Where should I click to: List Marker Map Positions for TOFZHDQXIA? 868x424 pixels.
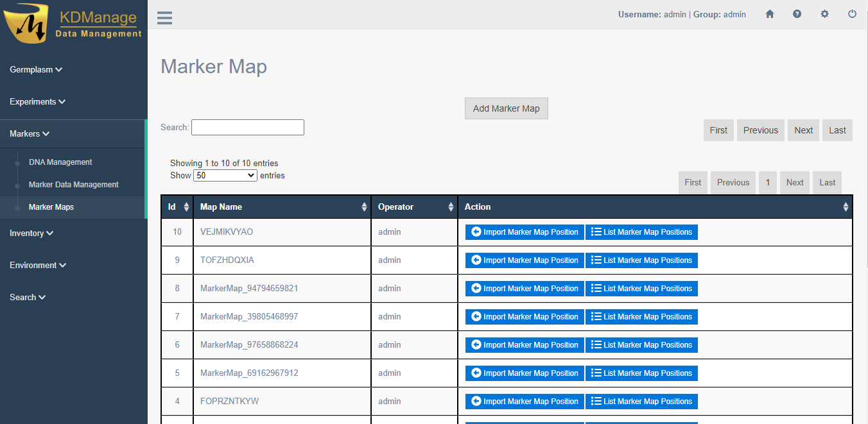coord(641,260)
